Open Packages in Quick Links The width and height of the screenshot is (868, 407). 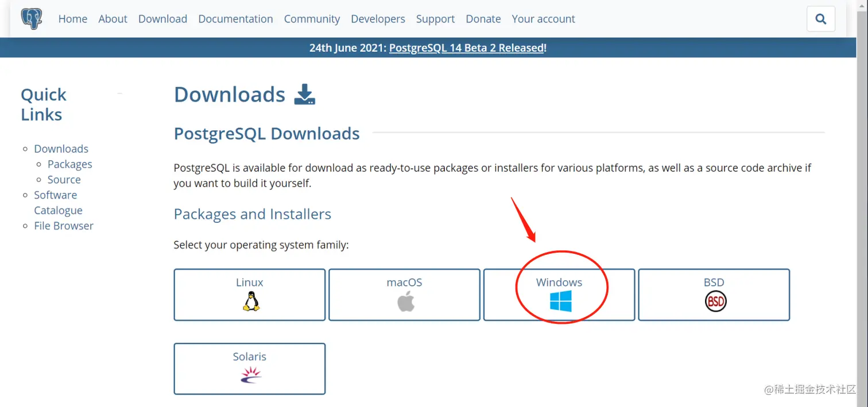point(69,164)
